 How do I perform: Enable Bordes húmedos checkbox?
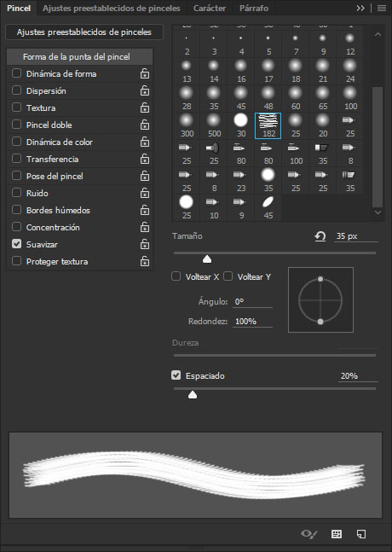click(16, 210)
